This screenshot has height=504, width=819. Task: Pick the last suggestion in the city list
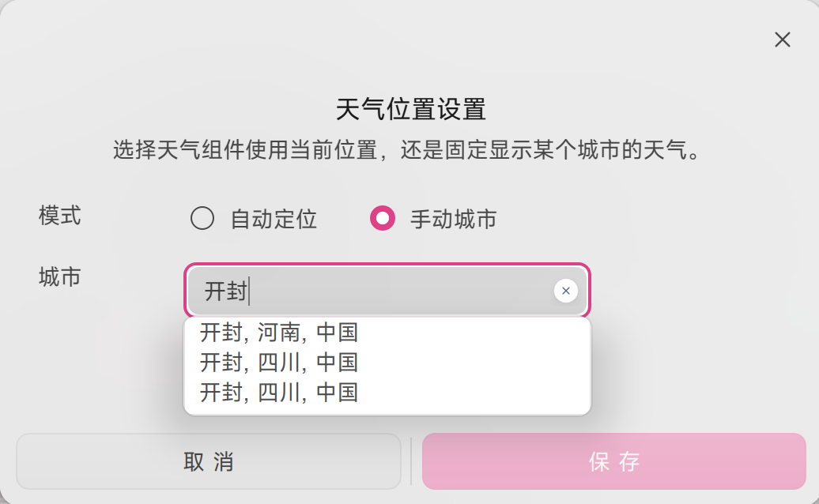point(279,393)
